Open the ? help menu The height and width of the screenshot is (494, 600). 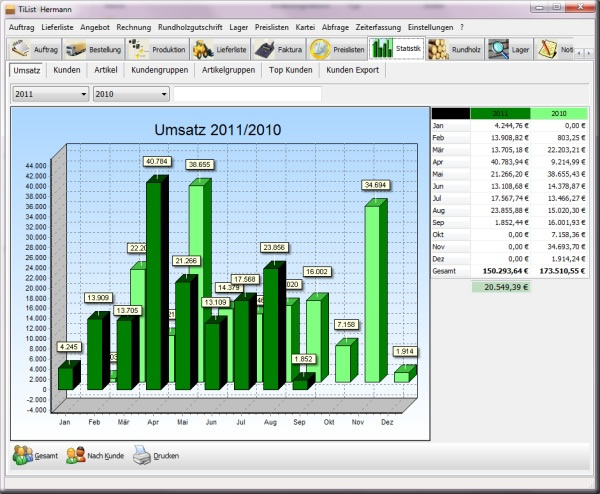462,28
